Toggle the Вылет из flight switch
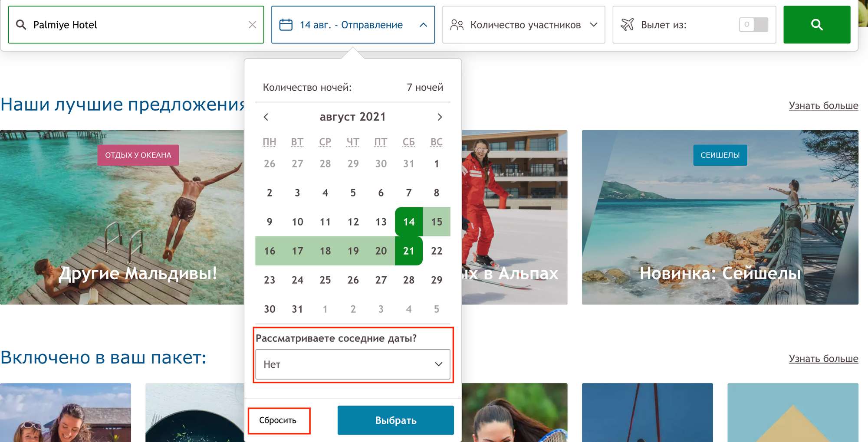The height and width of the screenshot is (442, 868). pyautogui.click(x=753, y=25)
